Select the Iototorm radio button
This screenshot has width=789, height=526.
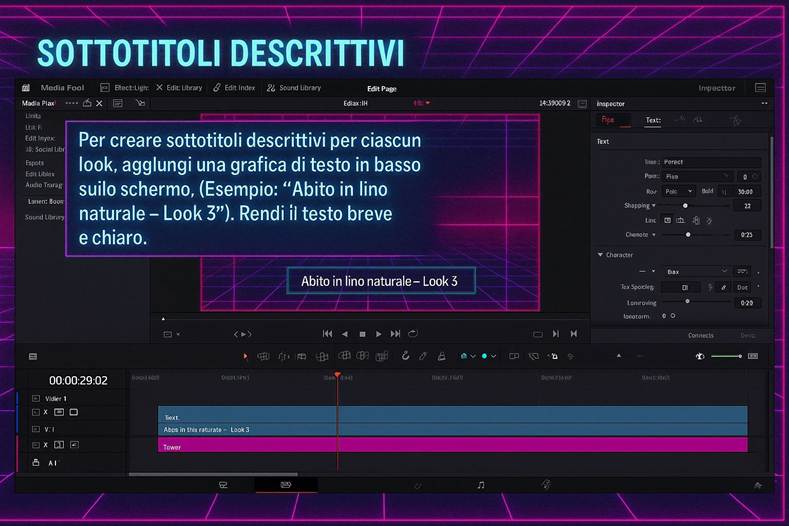[673, 316]
